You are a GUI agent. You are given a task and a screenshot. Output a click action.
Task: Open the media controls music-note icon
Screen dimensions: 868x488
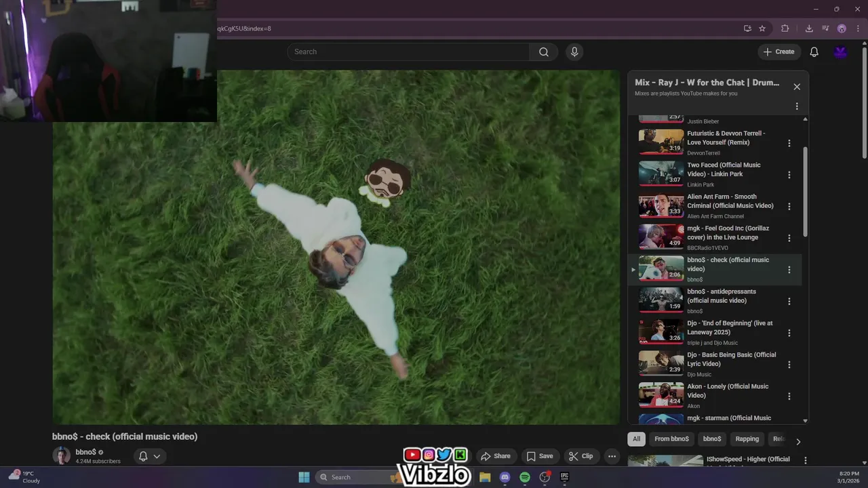tap(825, 28)
